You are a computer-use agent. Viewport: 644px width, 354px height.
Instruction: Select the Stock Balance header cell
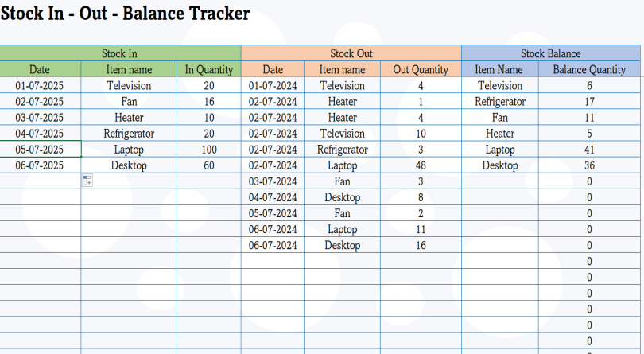click(550, 53)
